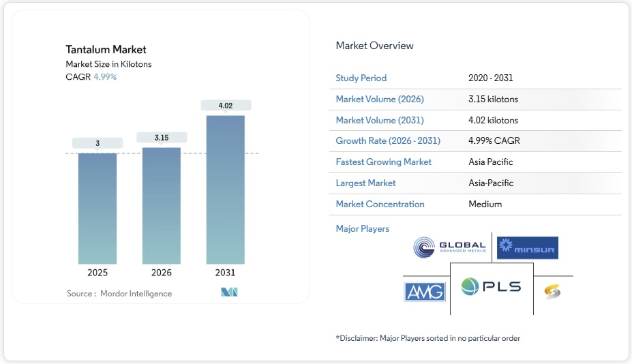Click the yellow S-shaped company logo
The width and height of the screenshot is (632, 364).
(552, 292)
